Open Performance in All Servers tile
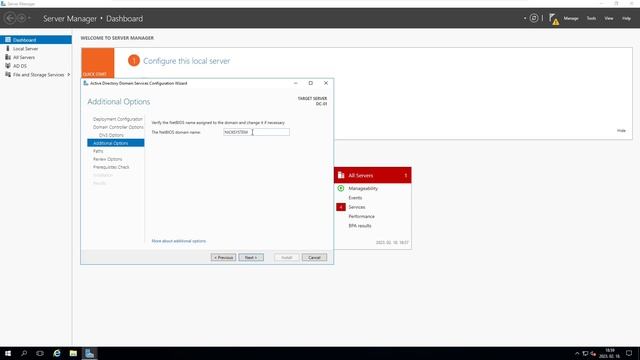640x360 pixels. pyautogui.click(x=361, y=216)
